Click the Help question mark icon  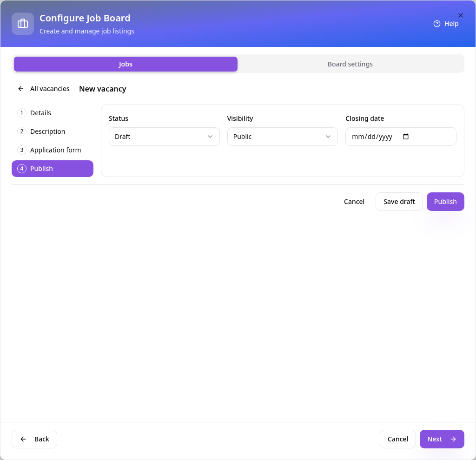coord(436,24)
